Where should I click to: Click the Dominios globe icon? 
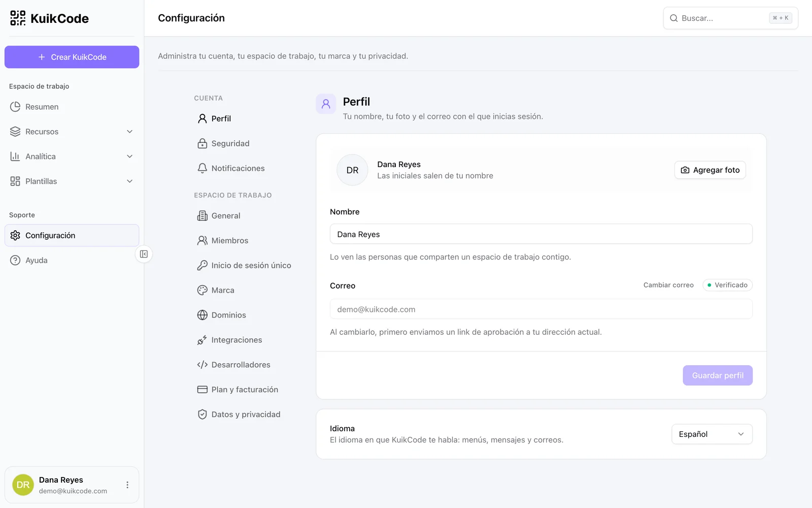[x=202, y=315]
